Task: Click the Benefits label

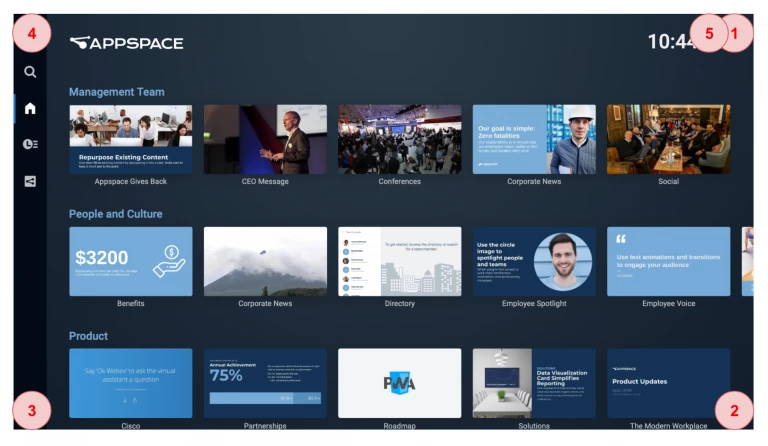Action: (x=131, y=304)
